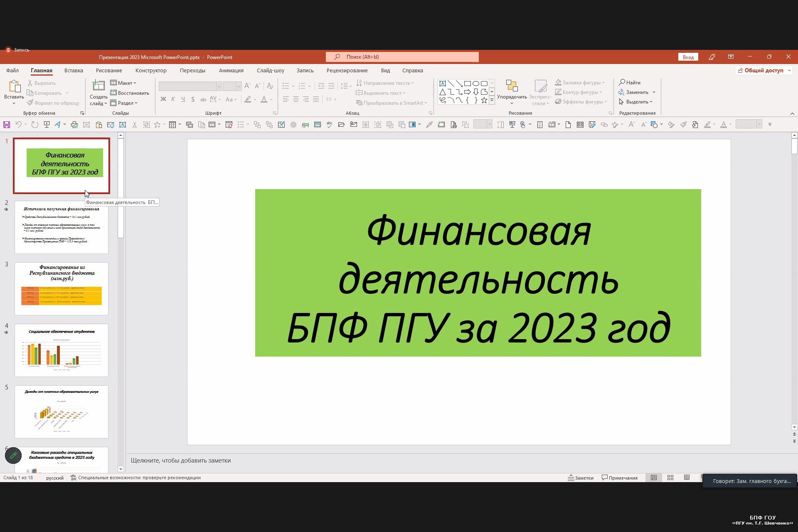Open the Файл menu
Viewport: 798px width, 532px height.
(12, 70)
